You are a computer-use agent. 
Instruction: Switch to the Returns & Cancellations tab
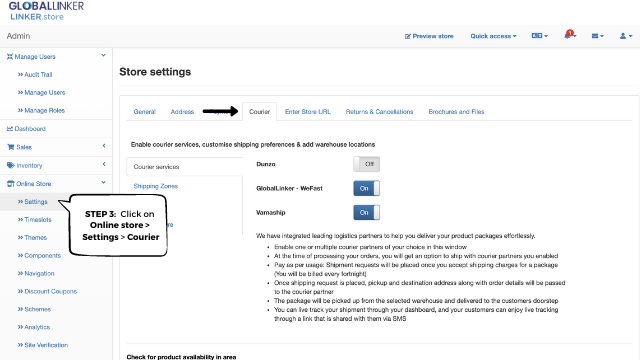point(379,111)
